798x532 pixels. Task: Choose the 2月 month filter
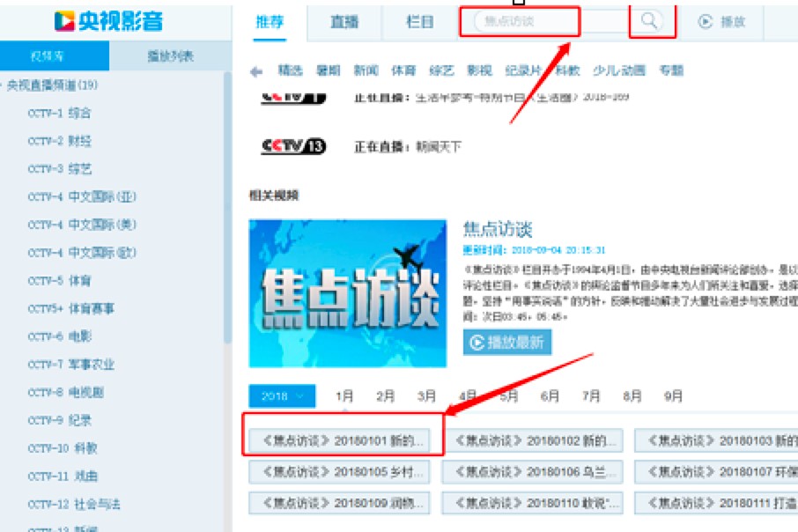pos(385,396)
